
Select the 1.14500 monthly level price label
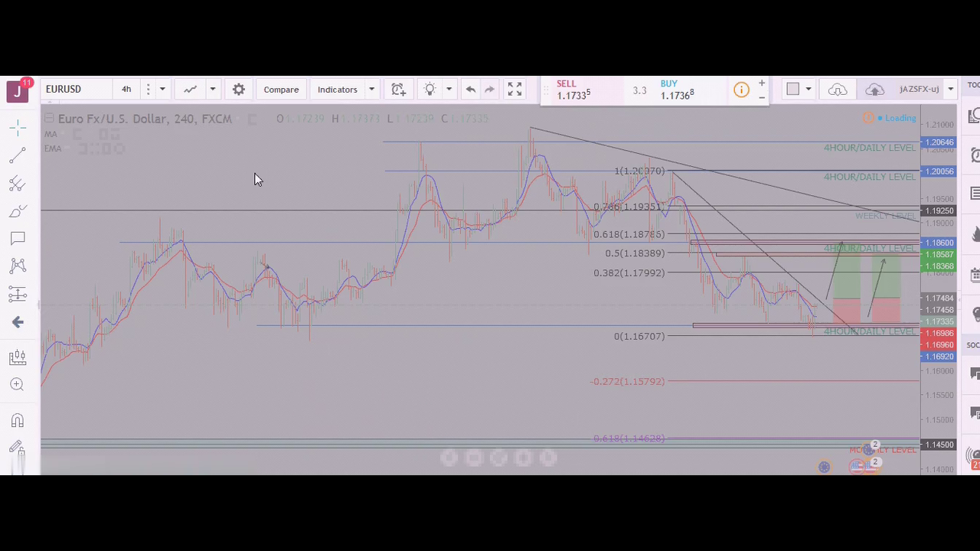(939, 445)
